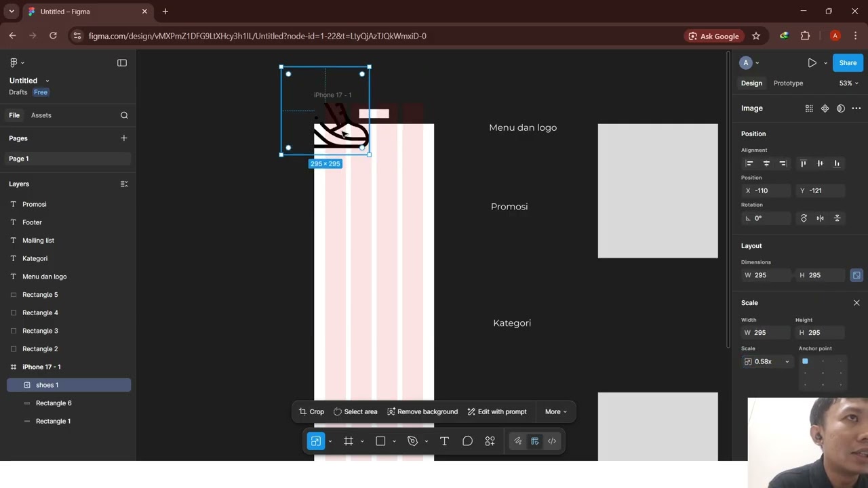Open the Scale 0.58x dropdown
The width and height of the screenshot is (868, 488).
pos(767,362)
